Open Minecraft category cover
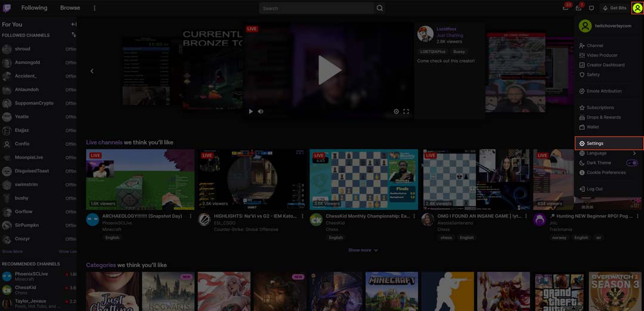The image size is (644, 311). coord(392,291)
